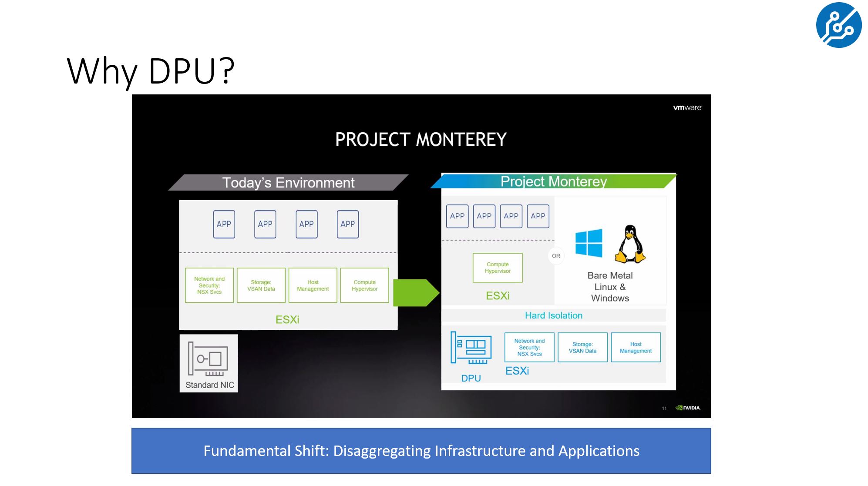This screenshot has width=868, height=486.
Task: Click the green Host Management box
Action: 313,285
